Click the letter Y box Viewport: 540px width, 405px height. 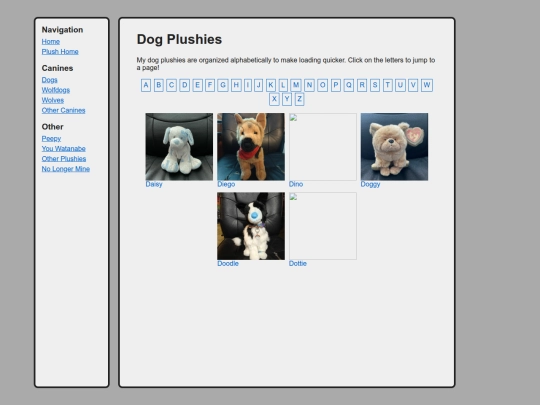tap(287, 99)
